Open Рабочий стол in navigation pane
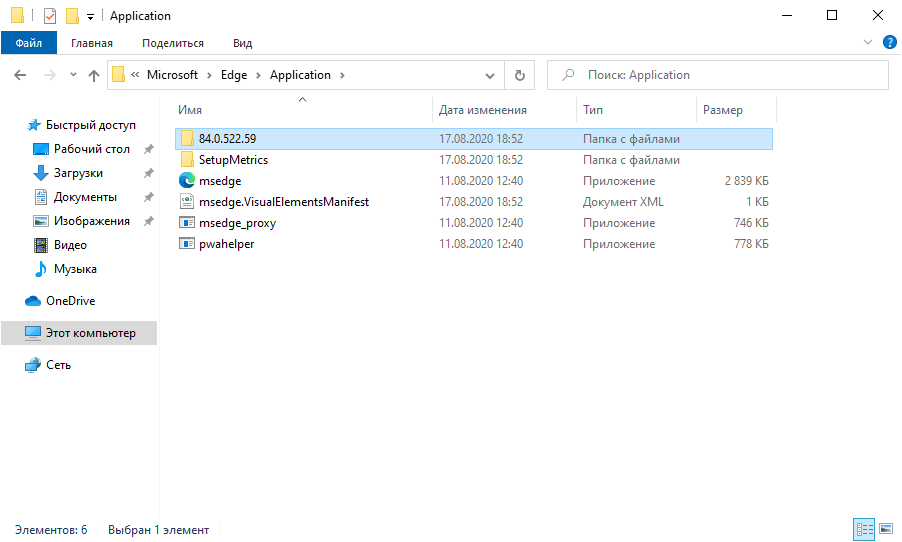902x542 pixels. [x=92, y=149]
